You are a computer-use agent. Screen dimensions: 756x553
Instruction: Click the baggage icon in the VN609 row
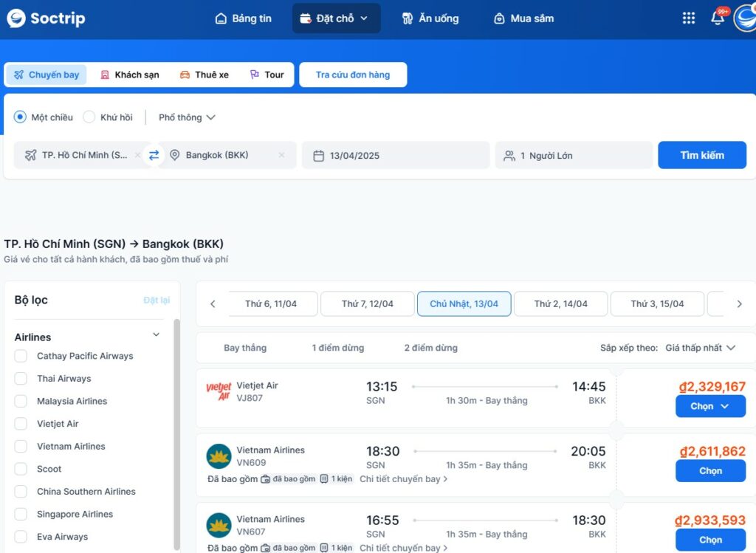click(265, 479)
